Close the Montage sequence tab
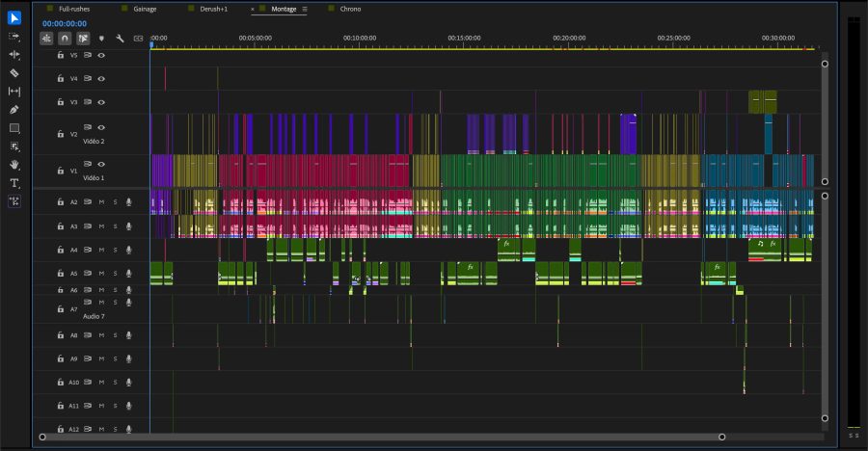 (x=253, y=10)
